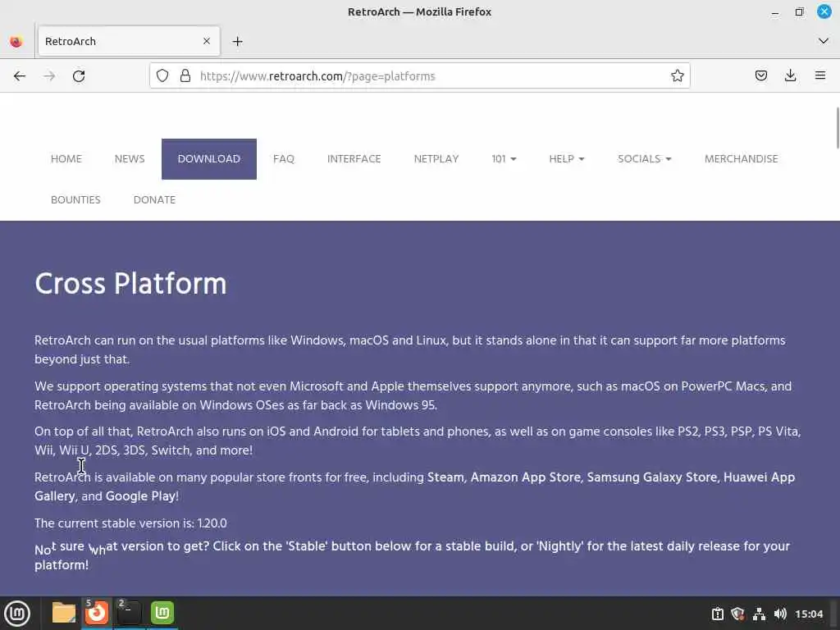Switch to the Terminal taskbar item
The image size is (840, 630).
[x=129, y=613]
